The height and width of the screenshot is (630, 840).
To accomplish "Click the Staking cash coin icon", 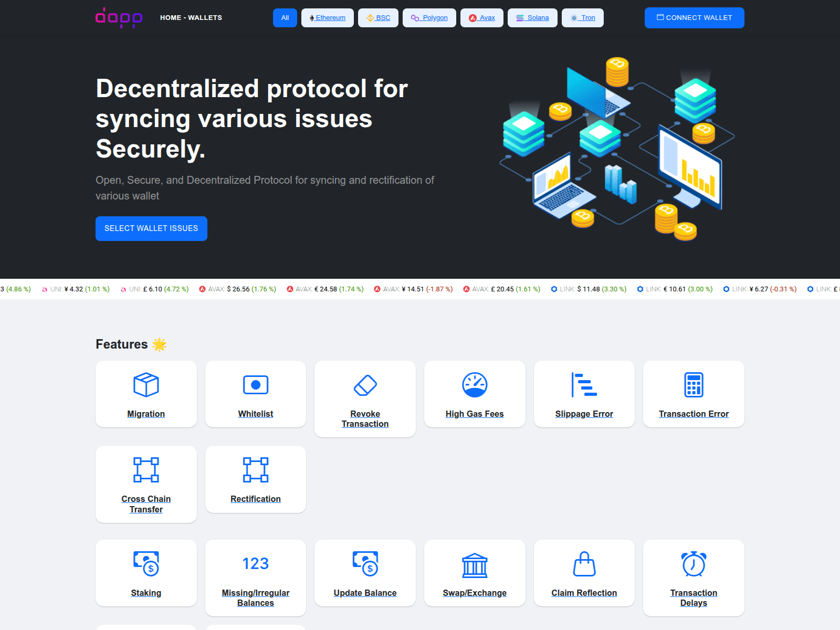I will [x=146, y=564].
